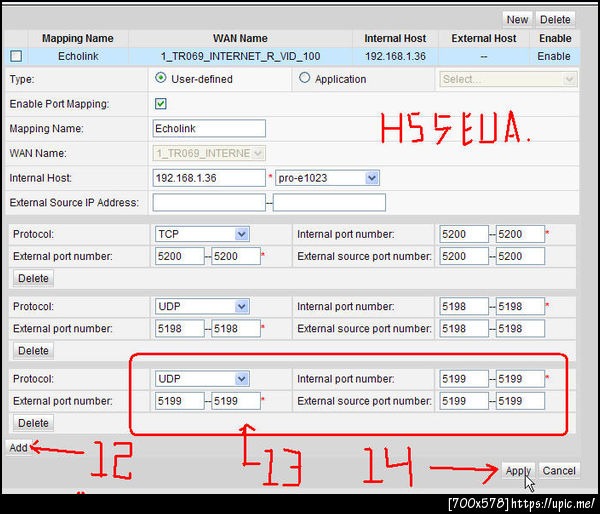Click end external source port field 5199

(520, 401)
